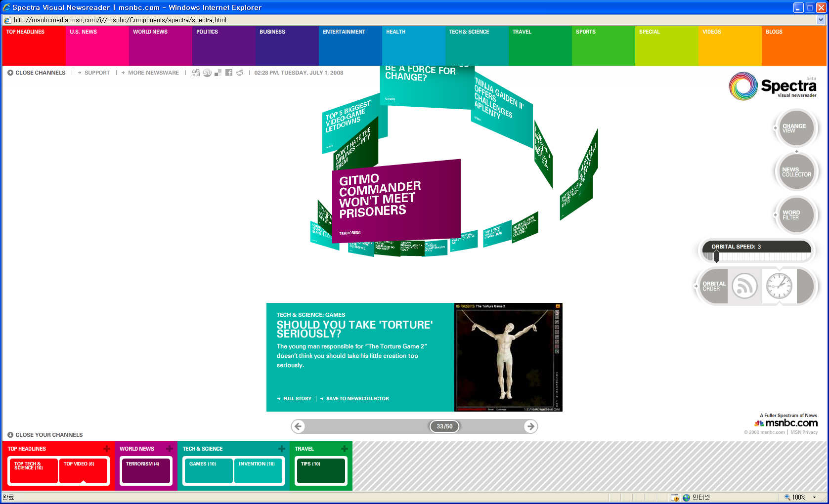
Task: Share via the Reddit icon
Action: click(x=240, y=73)
